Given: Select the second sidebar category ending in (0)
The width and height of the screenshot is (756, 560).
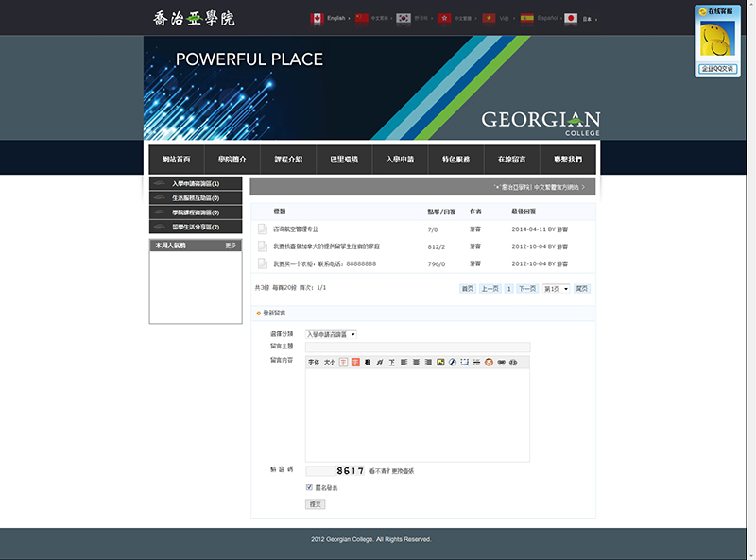Looking at the screenshot, I should [196, 198].
